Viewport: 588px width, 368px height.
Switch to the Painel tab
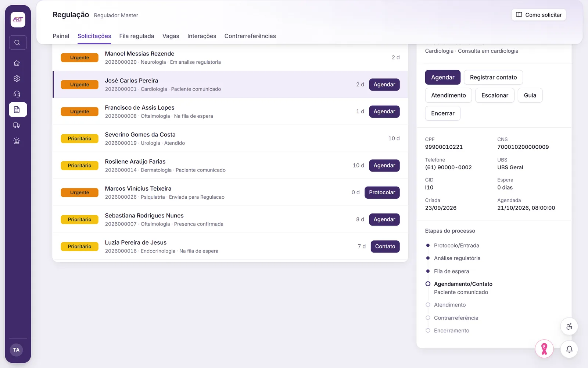[x=61, y=36]
